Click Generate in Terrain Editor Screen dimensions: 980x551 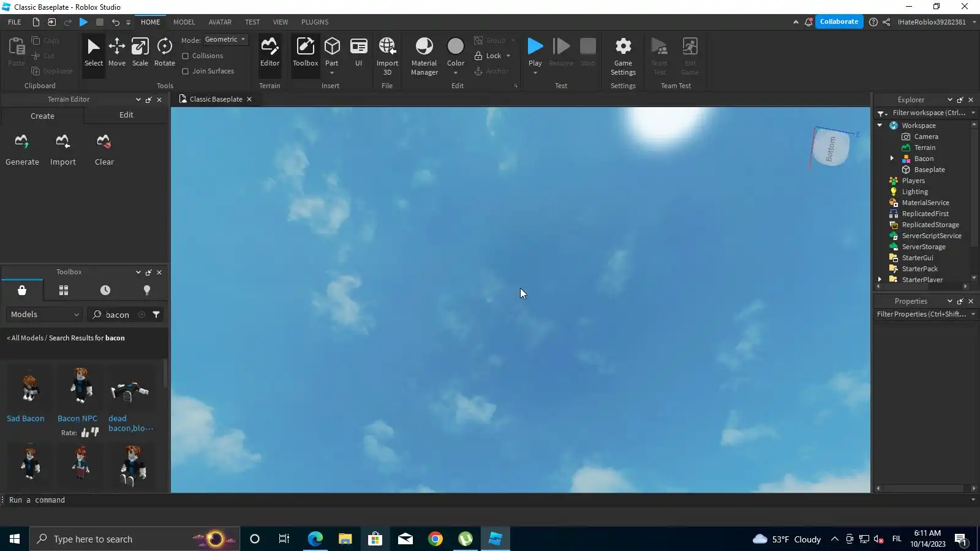pos(22,150)
